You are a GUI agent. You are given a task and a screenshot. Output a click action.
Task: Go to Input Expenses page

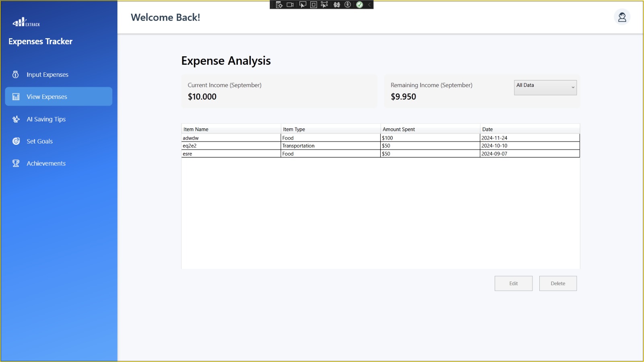click(x=47, y=74)
